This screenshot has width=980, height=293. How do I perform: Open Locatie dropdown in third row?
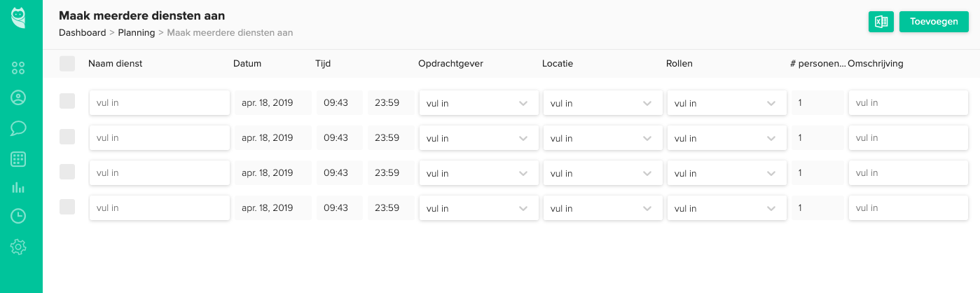(603, 173)
